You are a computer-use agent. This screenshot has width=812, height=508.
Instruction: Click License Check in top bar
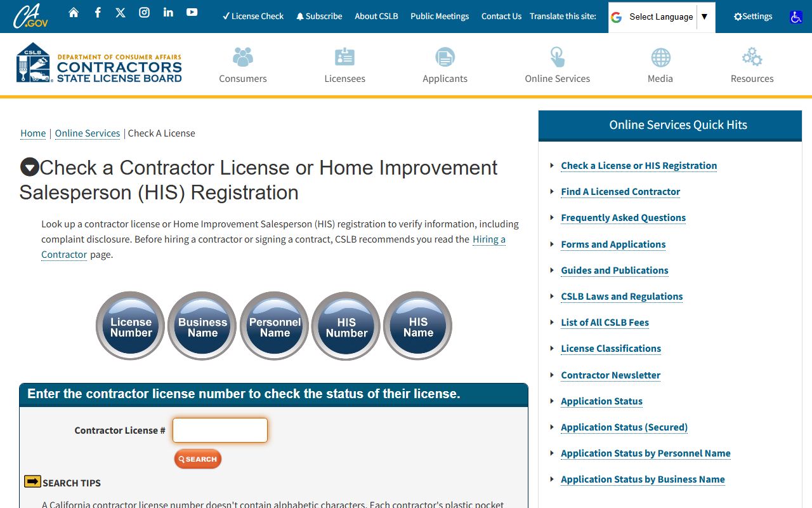point(253,17)
